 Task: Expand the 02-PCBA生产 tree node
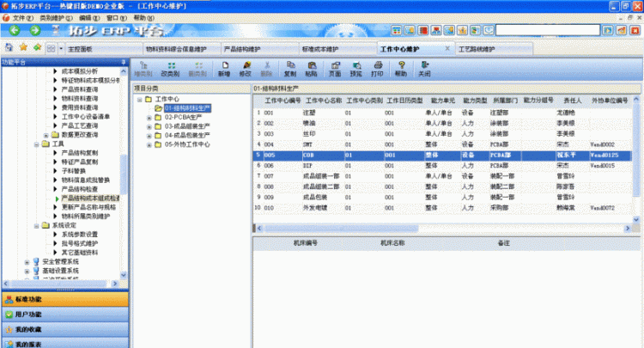point(149,118)
